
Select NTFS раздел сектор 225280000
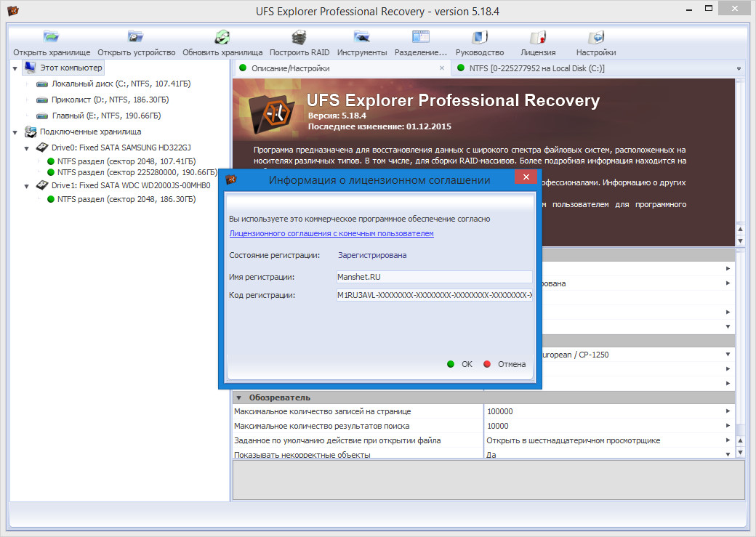[137, 172]
